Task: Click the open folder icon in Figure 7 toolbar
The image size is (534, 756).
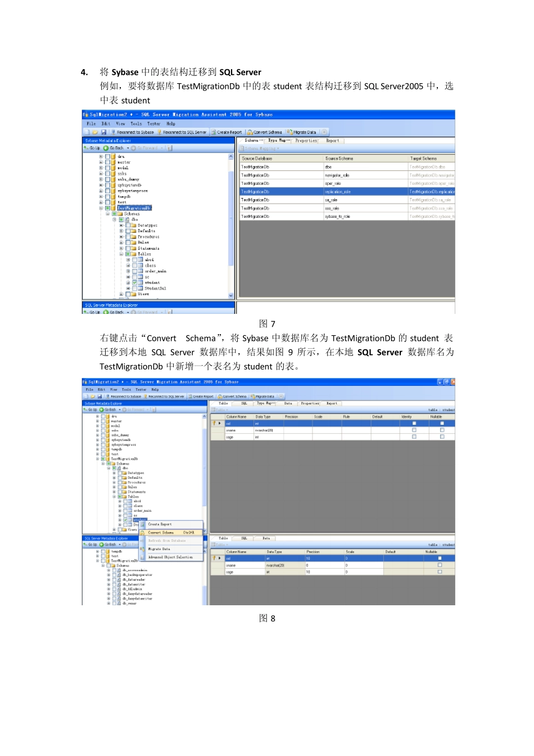Action: (96, 132)
